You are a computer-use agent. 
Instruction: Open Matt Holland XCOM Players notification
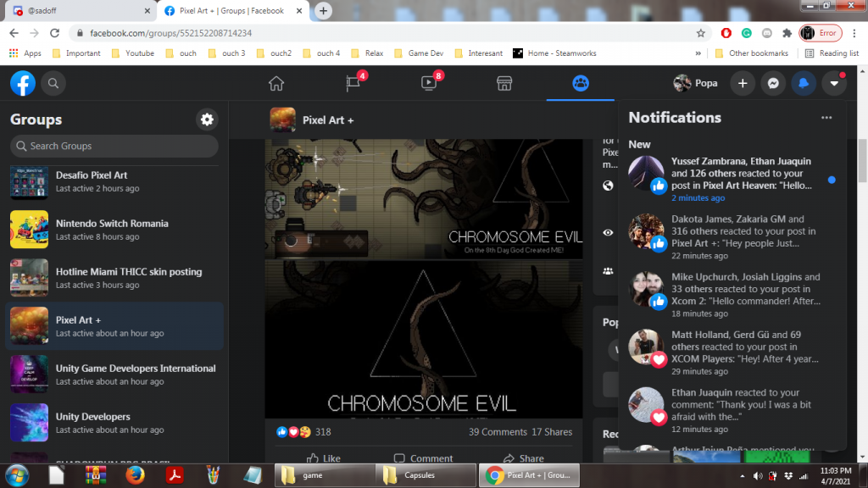[732, 352]
